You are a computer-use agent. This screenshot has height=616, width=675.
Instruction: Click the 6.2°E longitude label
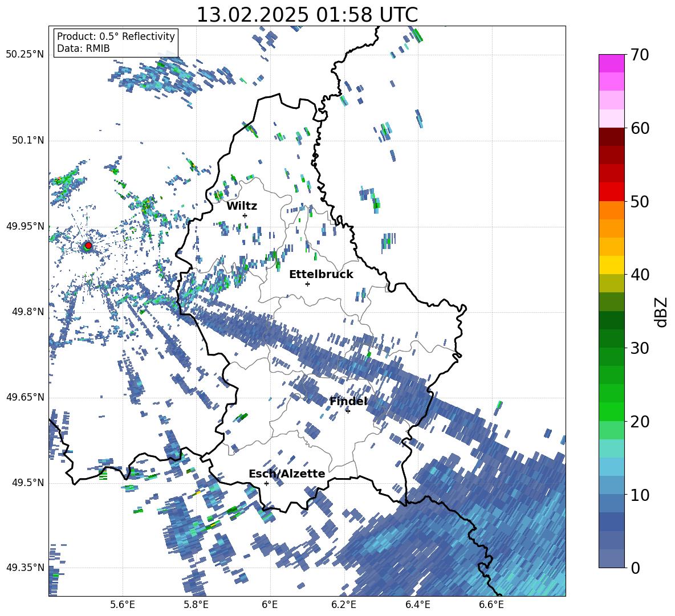[344, 605]
